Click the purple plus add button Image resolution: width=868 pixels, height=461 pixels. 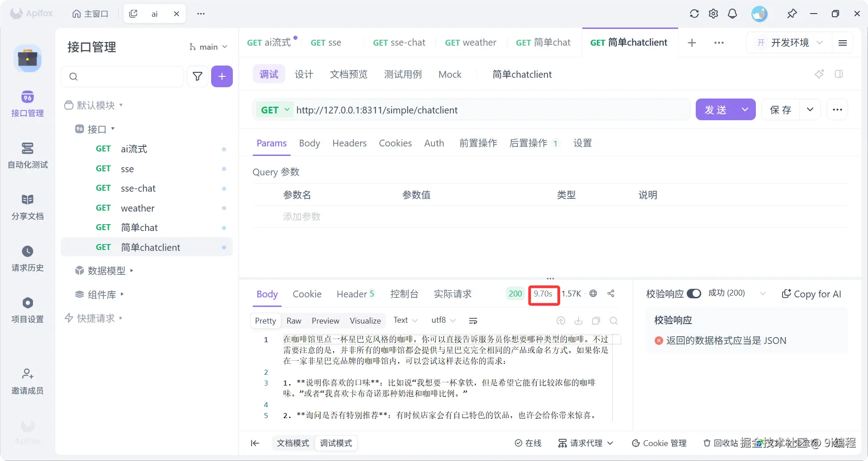[x=222, y=76]
